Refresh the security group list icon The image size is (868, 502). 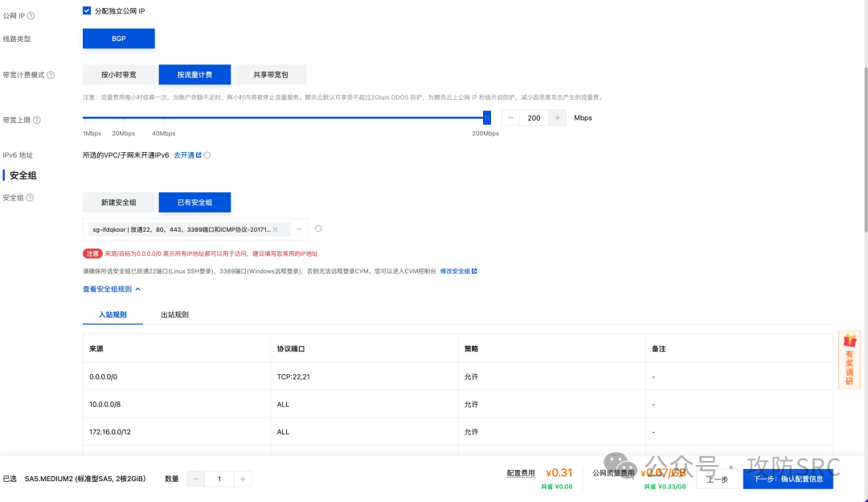tap(318, 228)
